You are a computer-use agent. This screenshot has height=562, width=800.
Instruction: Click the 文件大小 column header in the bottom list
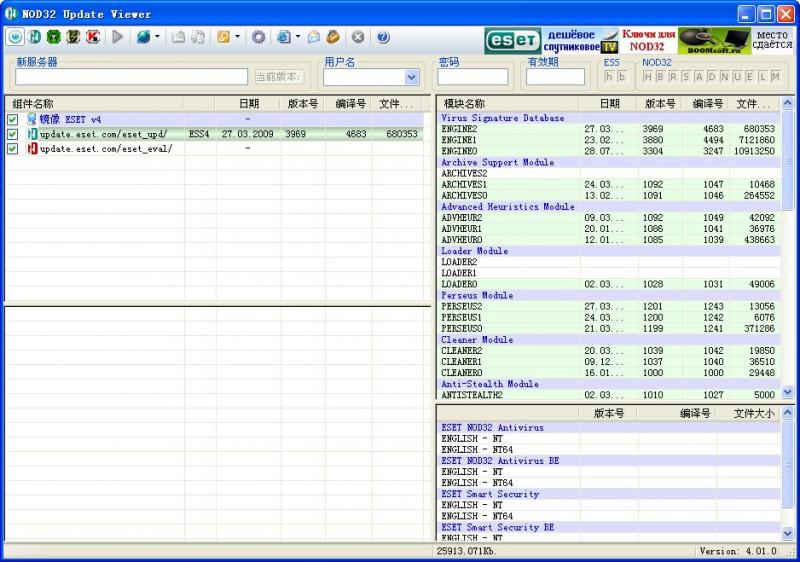(x=748, y=413)
